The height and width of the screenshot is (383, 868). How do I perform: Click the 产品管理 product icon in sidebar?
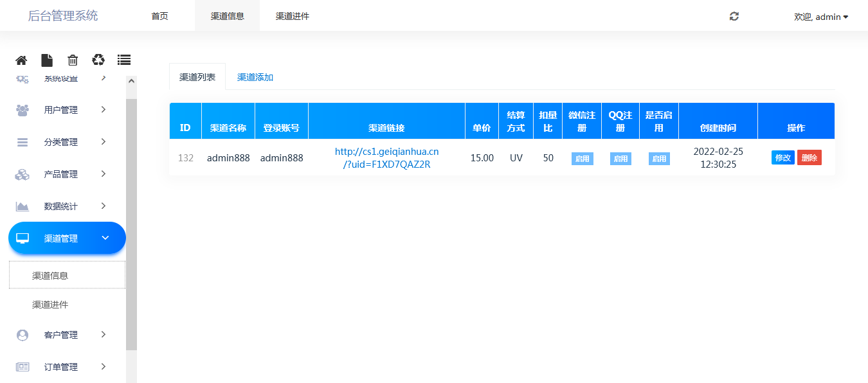[x=21, y=174]
